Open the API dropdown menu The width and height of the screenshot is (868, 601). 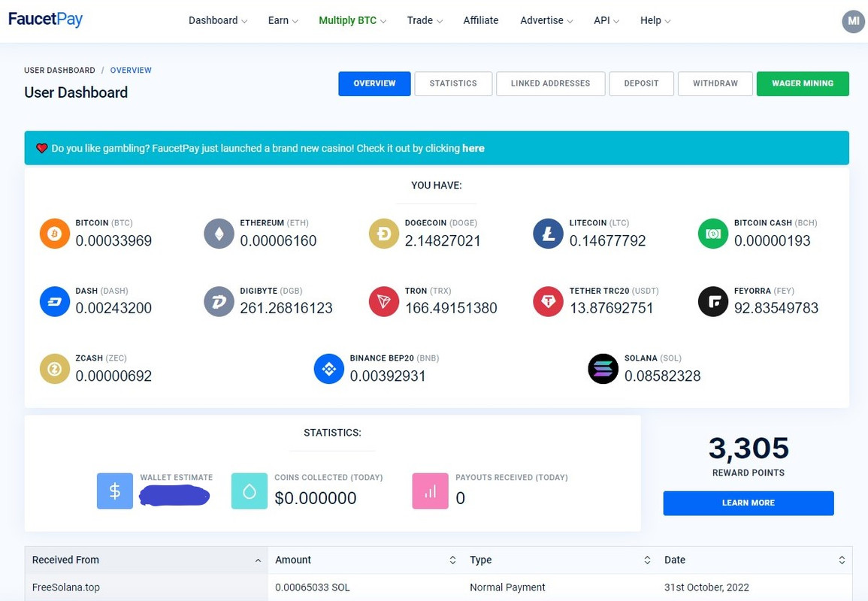(606, 20)
